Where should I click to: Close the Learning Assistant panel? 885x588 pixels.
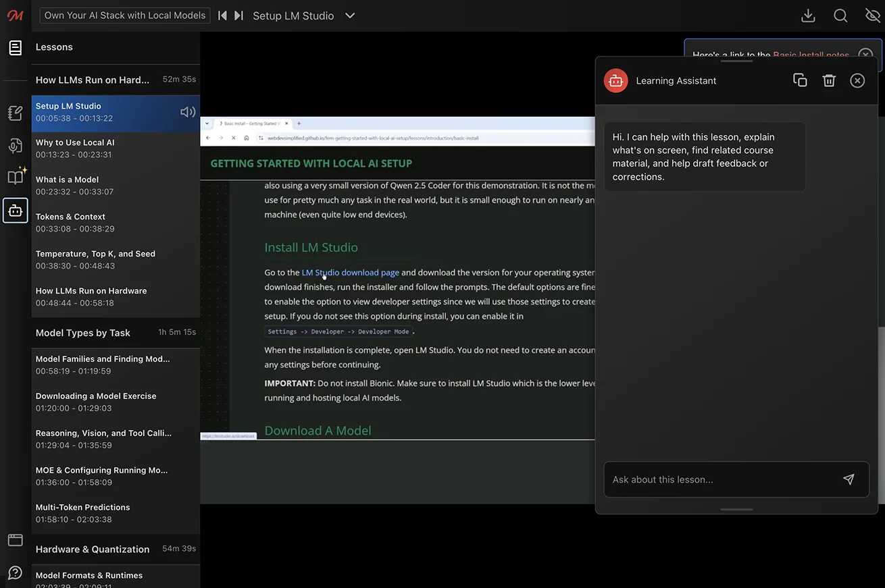[x=857, y=80]
